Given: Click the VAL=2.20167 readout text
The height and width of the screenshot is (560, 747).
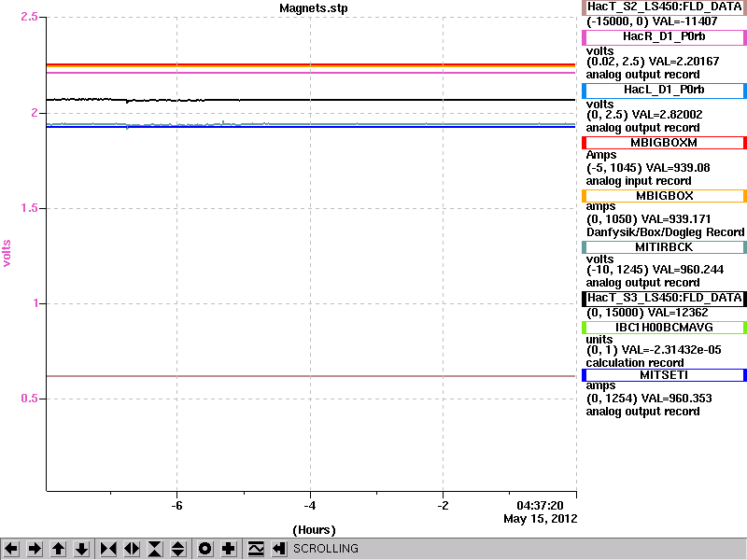Looking at the screenshot, I should tap(685, 62).
